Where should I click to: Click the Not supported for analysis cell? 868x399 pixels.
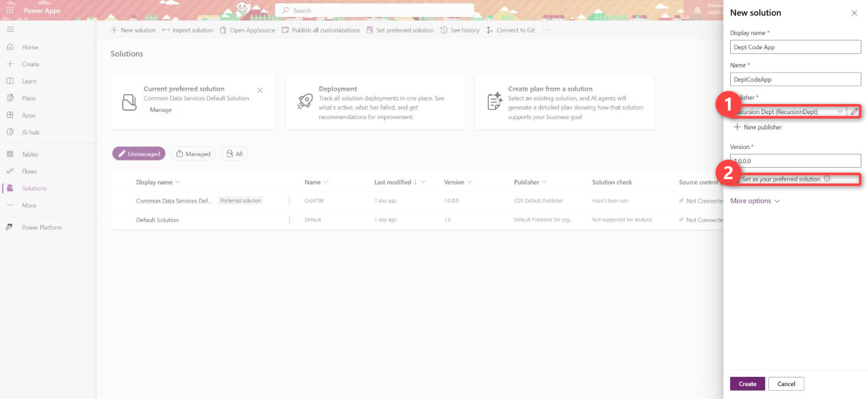click(x=622, y=220)
